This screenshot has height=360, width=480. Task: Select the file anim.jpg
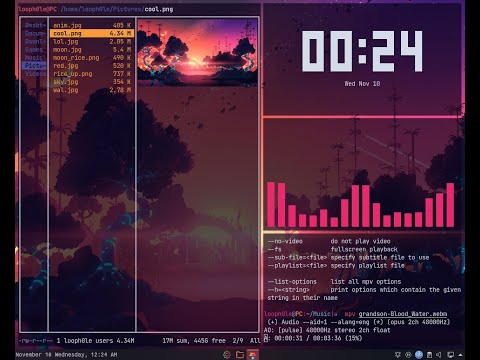[92, 25]
